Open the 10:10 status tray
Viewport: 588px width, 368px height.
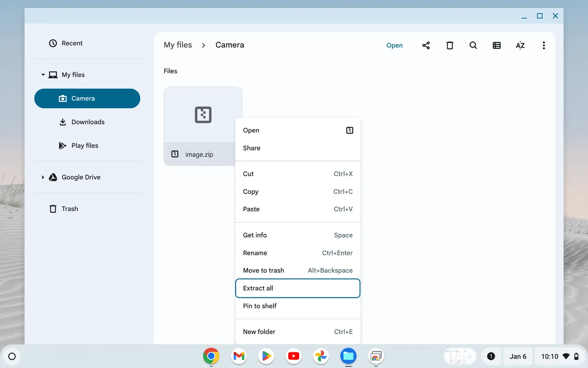(x=560, y=356)
